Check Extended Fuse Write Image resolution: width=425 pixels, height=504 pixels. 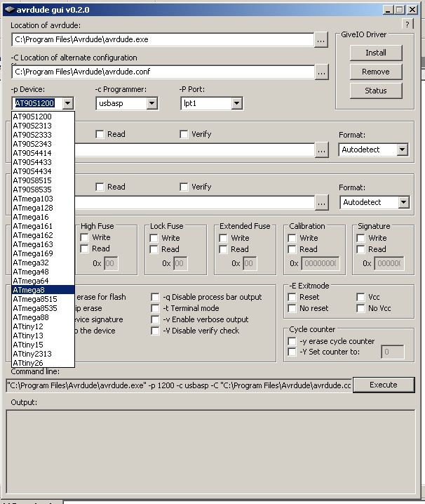click(x=223, y=238)
